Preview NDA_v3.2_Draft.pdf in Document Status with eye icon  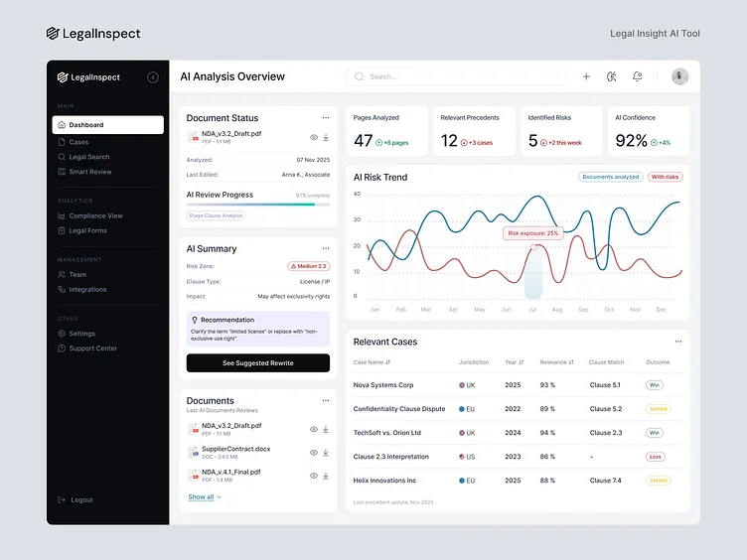(x=314, y=138)
